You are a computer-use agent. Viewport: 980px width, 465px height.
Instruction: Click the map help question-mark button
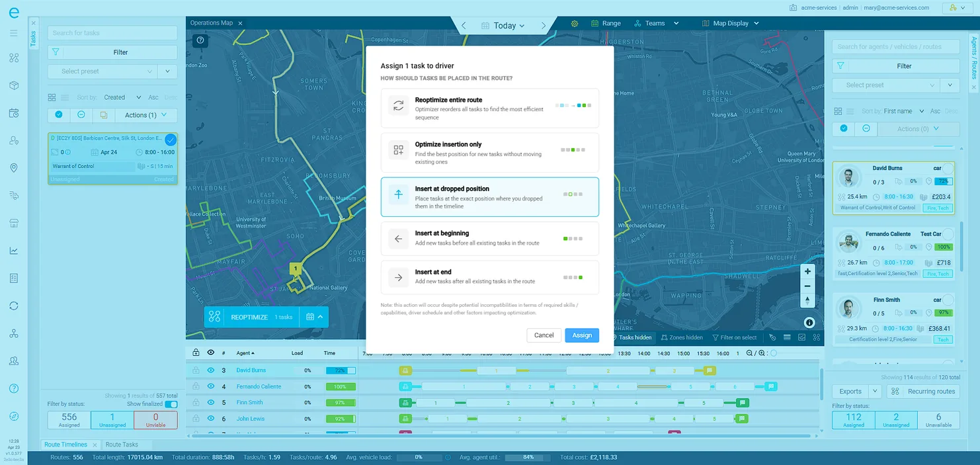[x=200, y=40]
